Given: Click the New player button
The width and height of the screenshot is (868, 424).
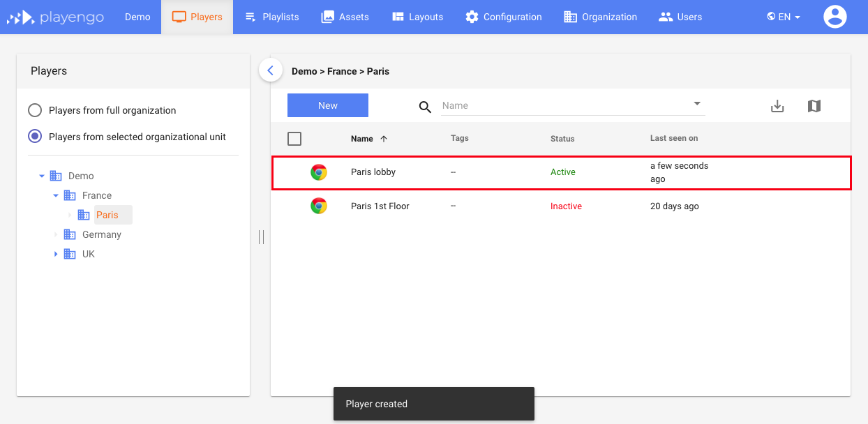Looking at the screenshot, I should (328, 105).
